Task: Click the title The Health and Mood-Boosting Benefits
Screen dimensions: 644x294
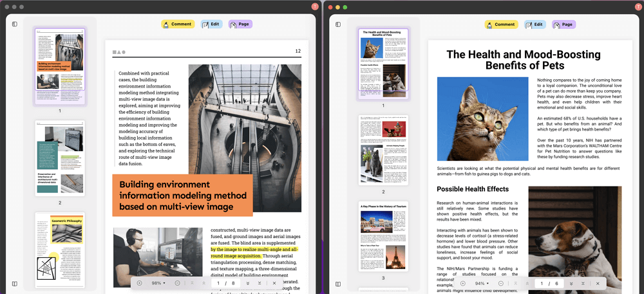Action: click(523, 60)
